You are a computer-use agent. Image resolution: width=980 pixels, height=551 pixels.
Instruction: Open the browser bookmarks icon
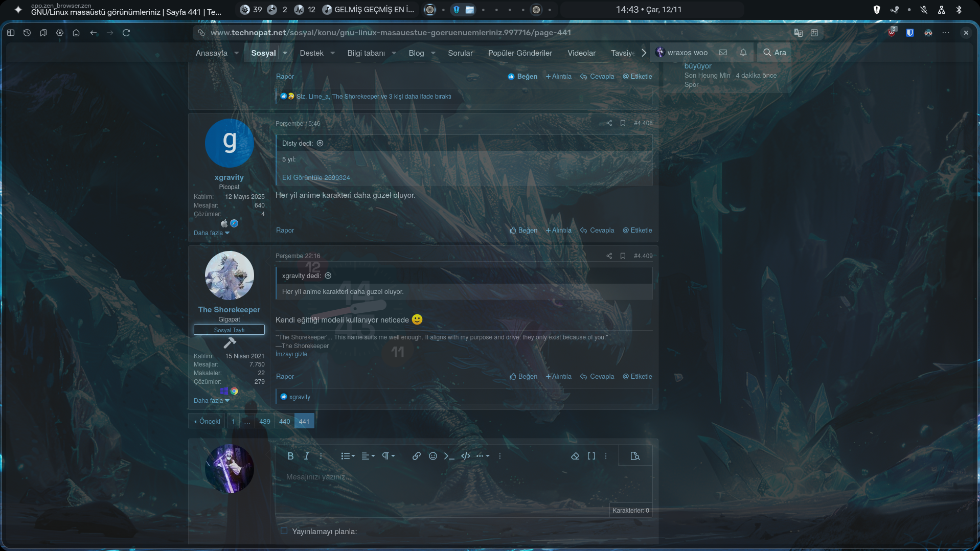tap(43, 33)
